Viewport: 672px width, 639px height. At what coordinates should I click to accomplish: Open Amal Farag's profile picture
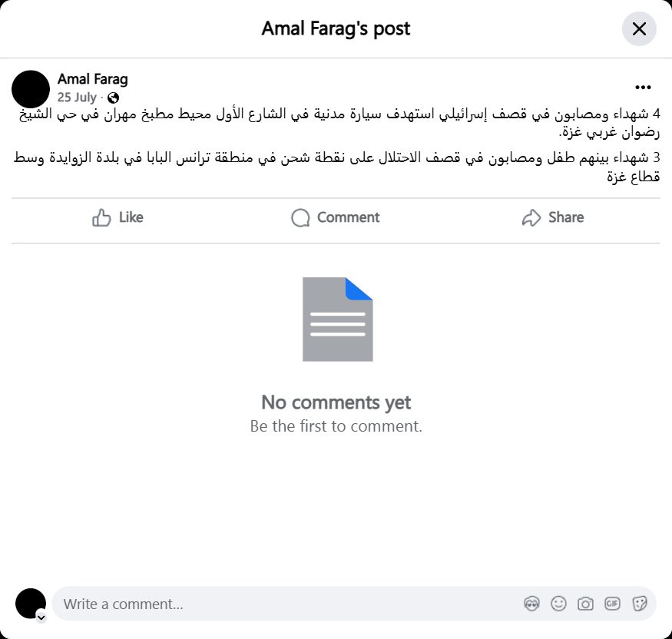tap(31, 89)
